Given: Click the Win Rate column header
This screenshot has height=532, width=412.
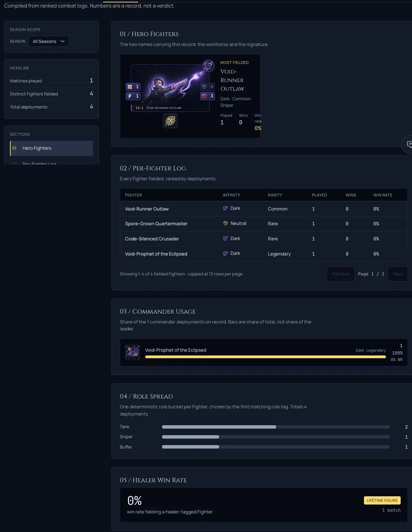Looking at the screenshot, I should [x=383, y=195].
